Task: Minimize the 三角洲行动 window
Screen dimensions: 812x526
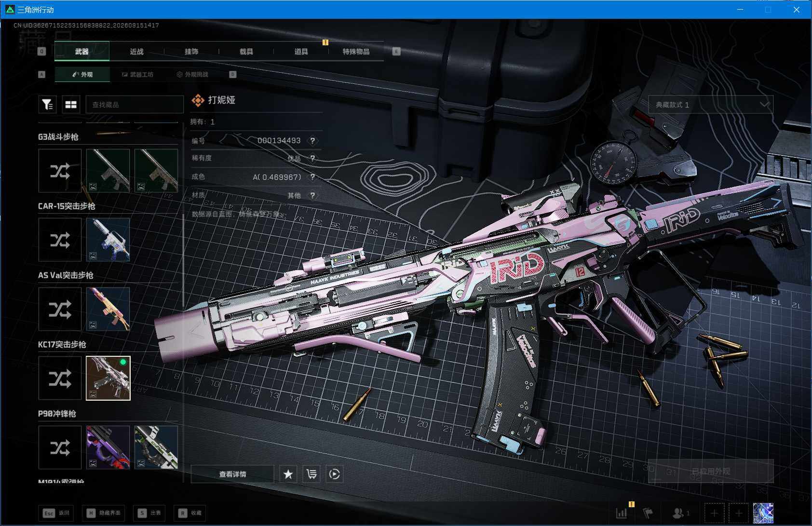Action: [740, 9]
